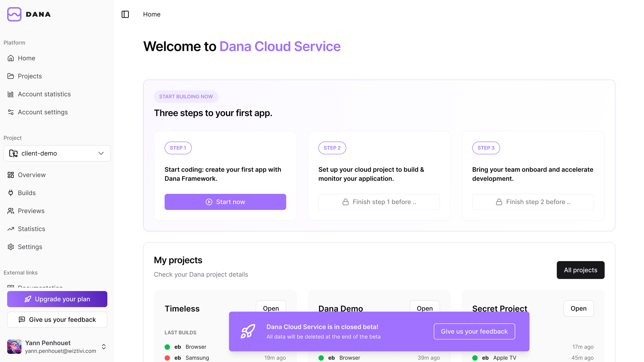Image resolution: width=644 pixels, height=362 pixels.
Task: Open the Secret Project with its Open button
Action: (x=578, y=308)
